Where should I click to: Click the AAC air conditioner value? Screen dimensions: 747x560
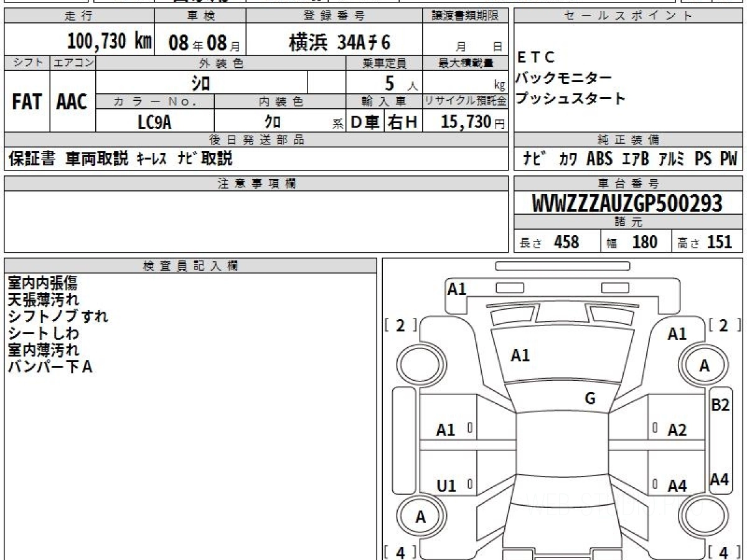pos(72,103)
